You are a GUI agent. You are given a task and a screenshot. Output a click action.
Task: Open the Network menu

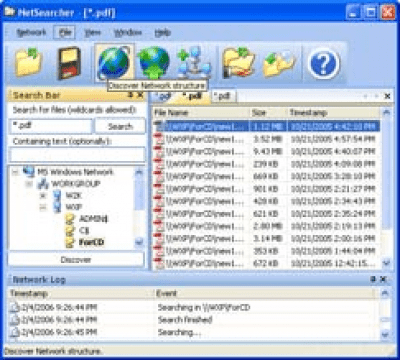click(31, 32)
